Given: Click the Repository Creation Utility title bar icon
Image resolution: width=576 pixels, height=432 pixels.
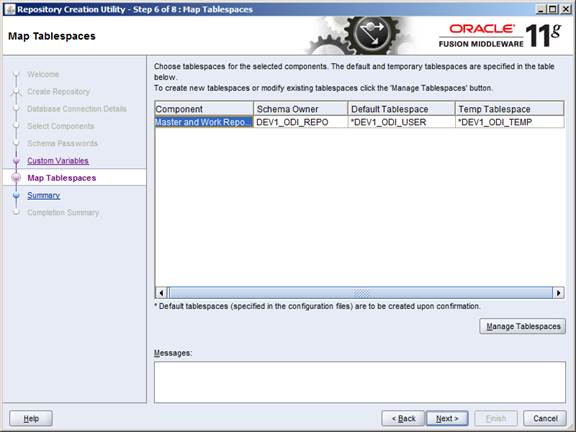Looking at the screenshot, I should (10, 9).
